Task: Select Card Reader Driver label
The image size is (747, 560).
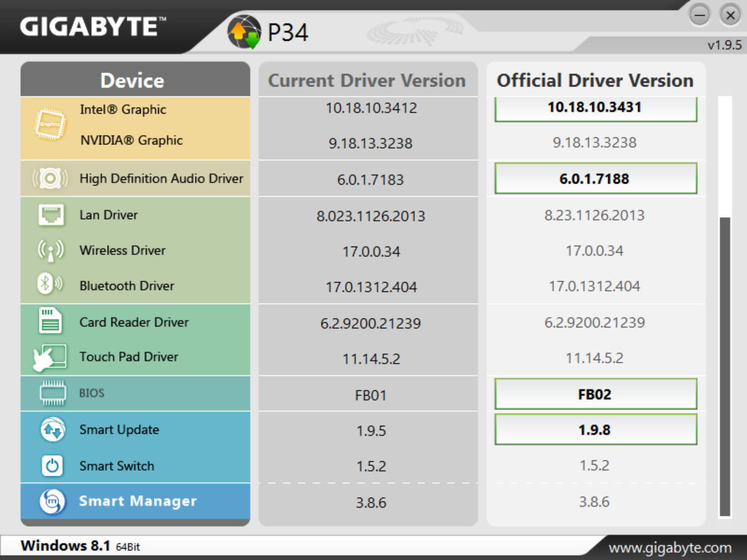Action: (134, 322)
